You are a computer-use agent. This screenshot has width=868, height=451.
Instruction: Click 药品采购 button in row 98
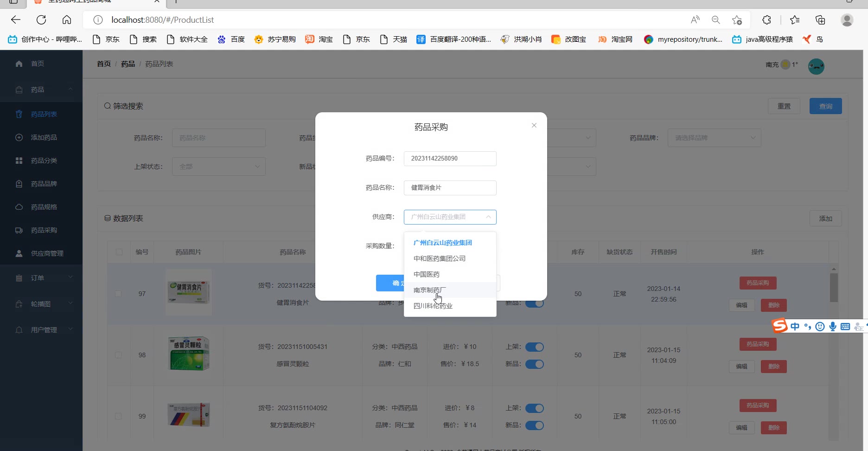tap(758, 344)
